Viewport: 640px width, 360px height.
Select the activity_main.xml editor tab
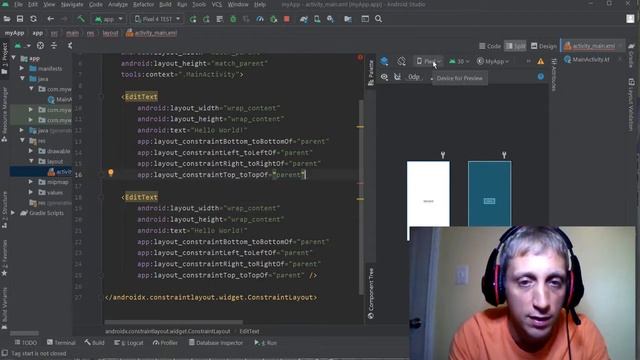click(x=593, y=46)
